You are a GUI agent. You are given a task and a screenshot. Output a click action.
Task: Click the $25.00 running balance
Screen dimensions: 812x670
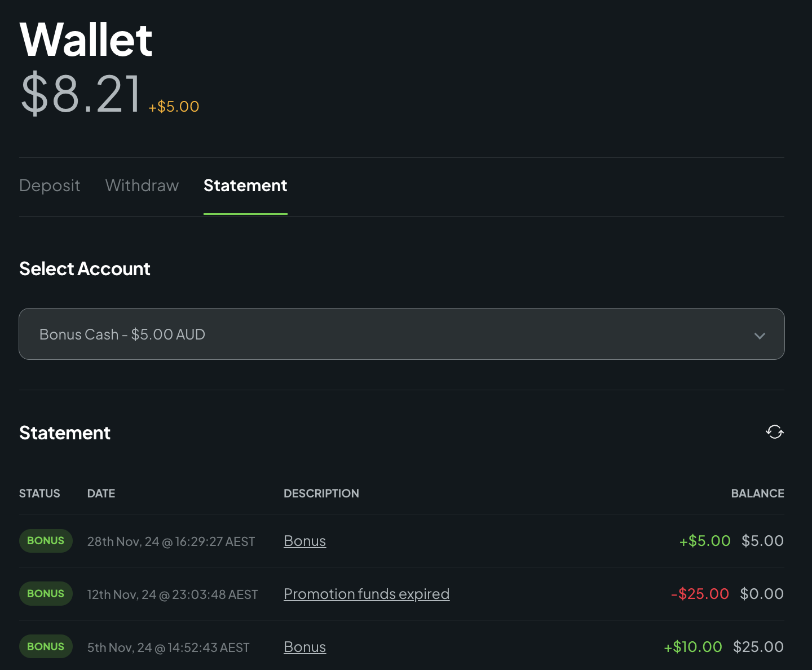click(758, 647)
